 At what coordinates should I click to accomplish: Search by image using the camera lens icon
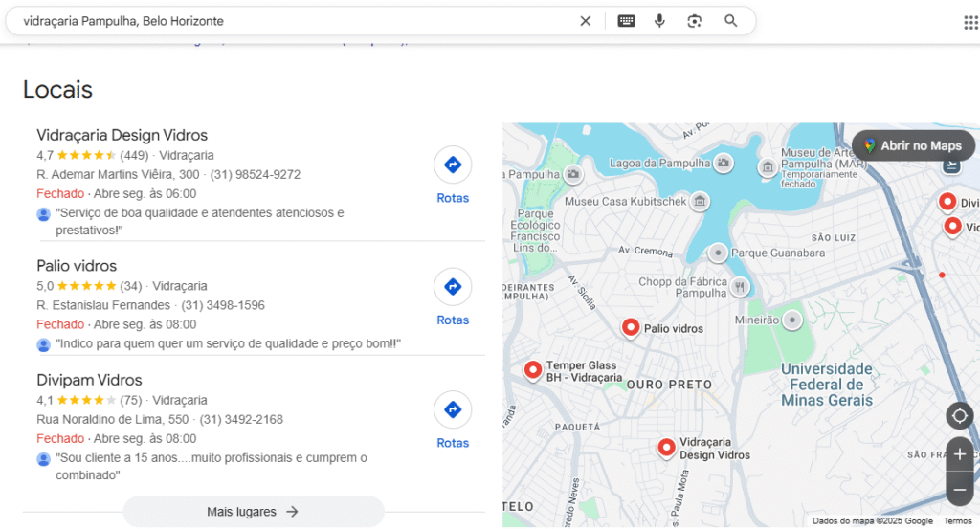coord(695,21)
